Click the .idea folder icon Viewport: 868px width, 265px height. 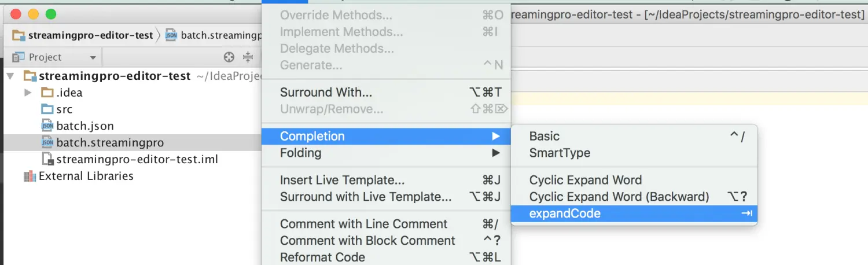pyautogui.click(x=47, y=93)
